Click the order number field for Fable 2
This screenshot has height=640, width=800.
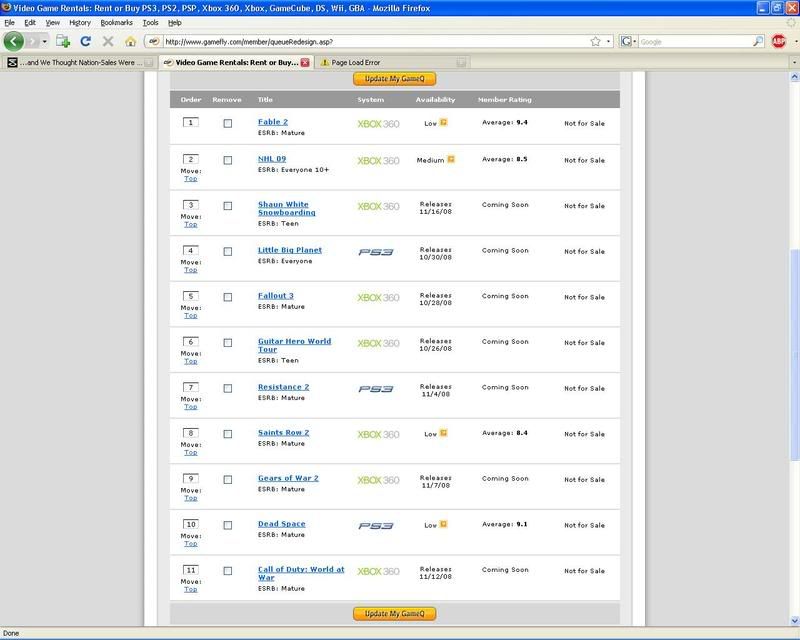point(191,122)
